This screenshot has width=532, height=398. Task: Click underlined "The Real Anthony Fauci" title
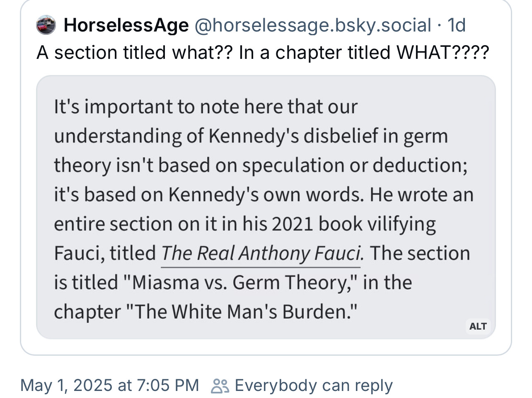[262, 253]
